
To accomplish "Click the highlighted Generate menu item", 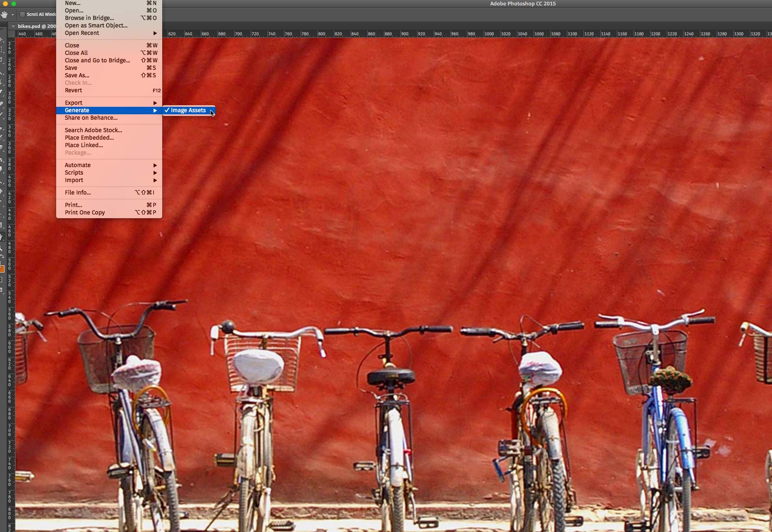I will pos(109,110).
